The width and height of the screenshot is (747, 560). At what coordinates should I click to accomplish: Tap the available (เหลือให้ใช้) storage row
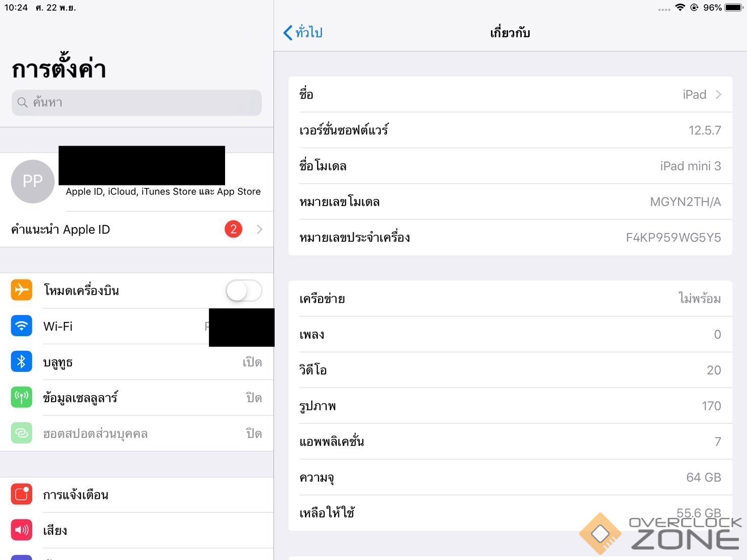(x=510, y=513)
